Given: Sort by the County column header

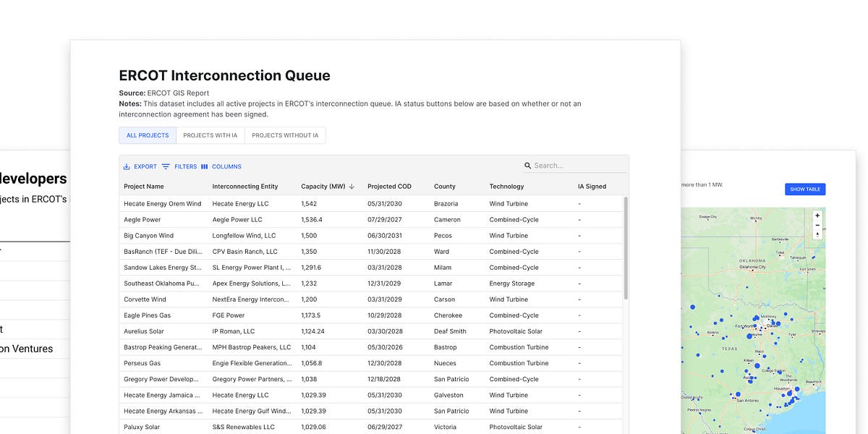Looking at the screenshot, I should [445, 187].
